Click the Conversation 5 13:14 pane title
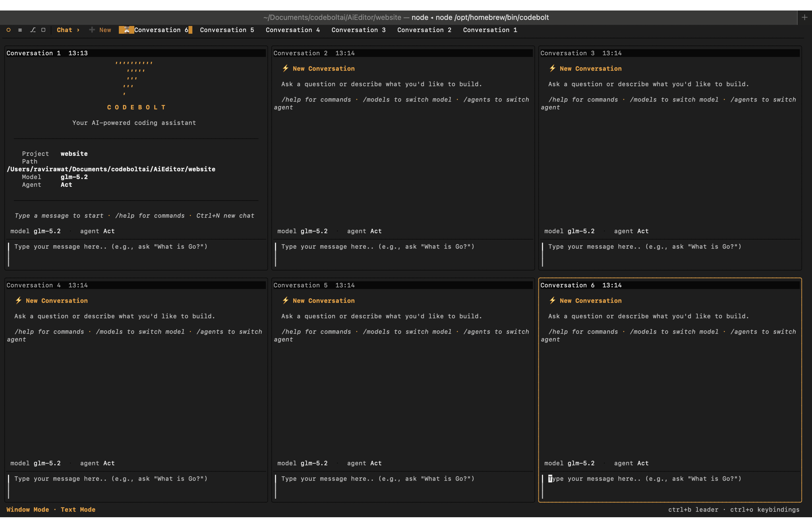 (x=314, y=285)
